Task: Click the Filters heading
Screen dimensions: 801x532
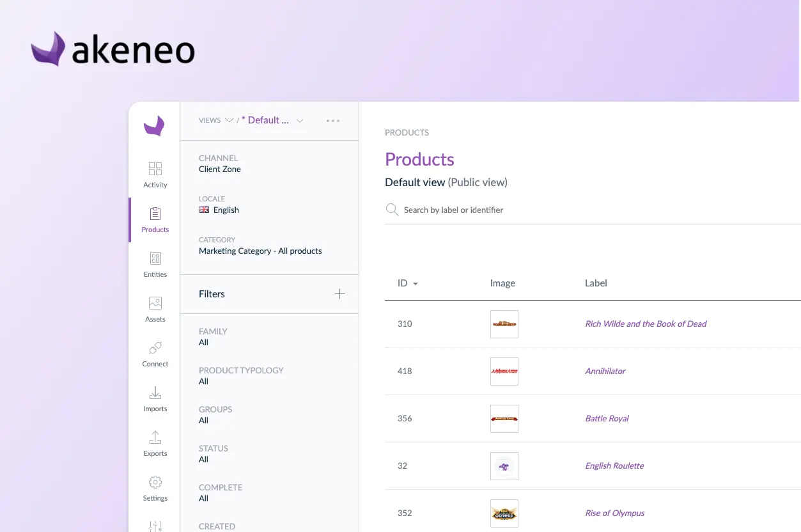Action: pyautogui.click(x=212, y=294)
